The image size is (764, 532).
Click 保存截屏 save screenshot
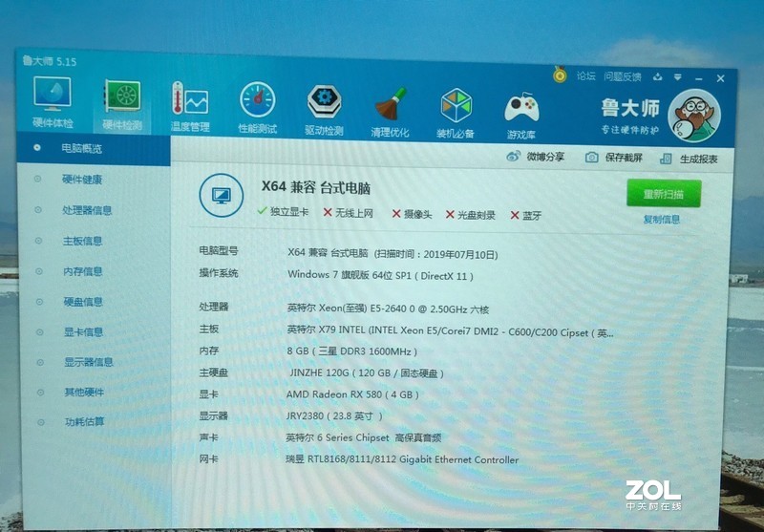[614, 158]
